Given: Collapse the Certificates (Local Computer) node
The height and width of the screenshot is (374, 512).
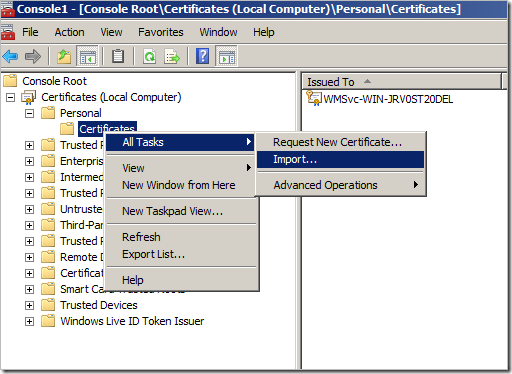Looking at the screenshot, I should coord(11,98).
